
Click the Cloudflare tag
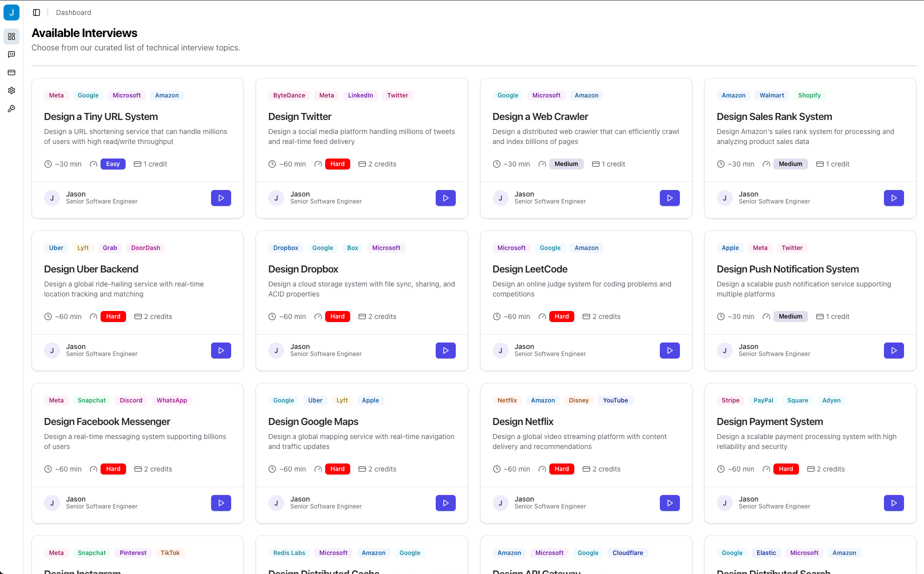(x=628, y=553)
